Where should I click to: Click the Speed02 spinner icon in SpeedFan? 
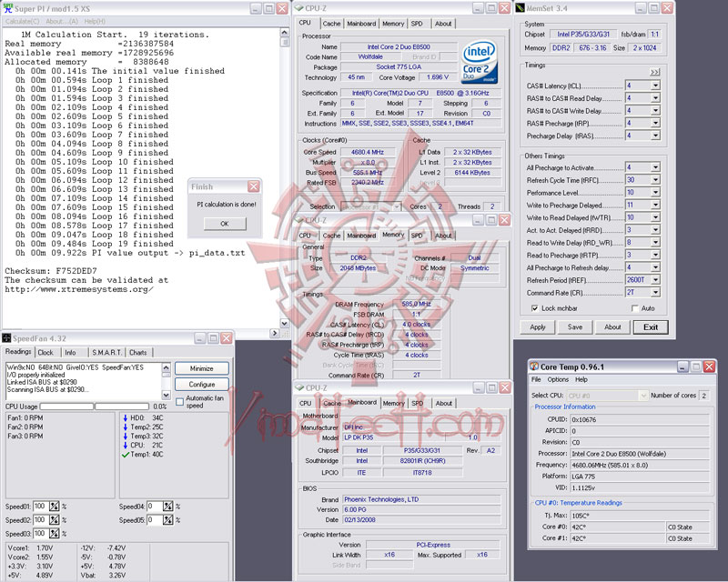(55, 520)
